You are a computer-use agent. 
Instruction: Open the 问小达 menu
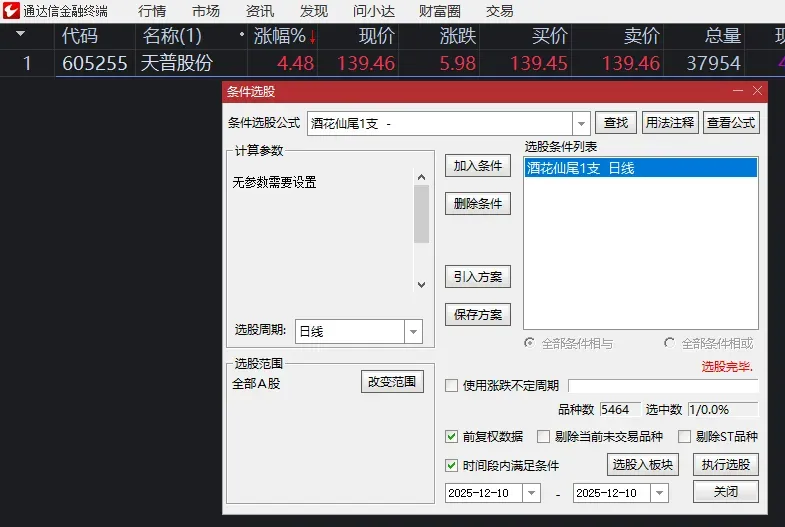pyautogui.click(x=373, y=11)
